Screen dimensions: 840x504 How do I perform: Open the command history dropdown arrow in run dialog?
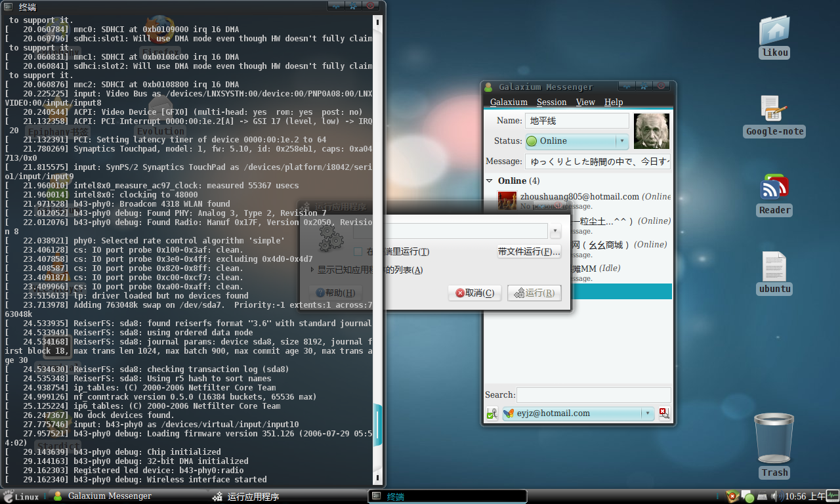point(556,231)
